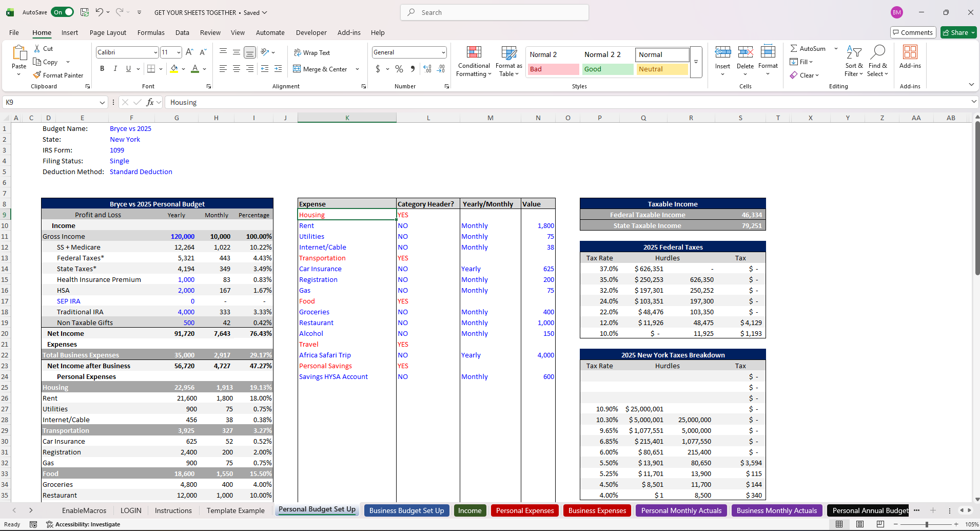Click the Share button
The height and width of the screenshot is (531, 980).
coord(958,32)
